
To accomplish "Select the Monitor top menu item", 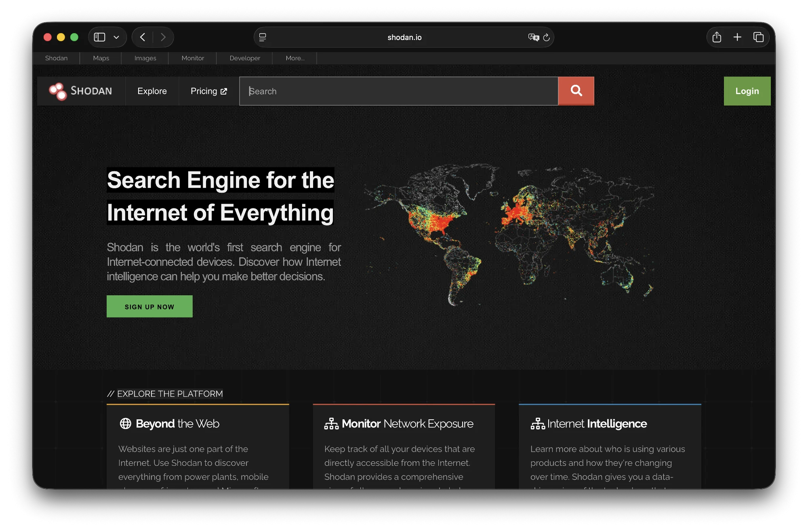I will [x=193, y=58].
